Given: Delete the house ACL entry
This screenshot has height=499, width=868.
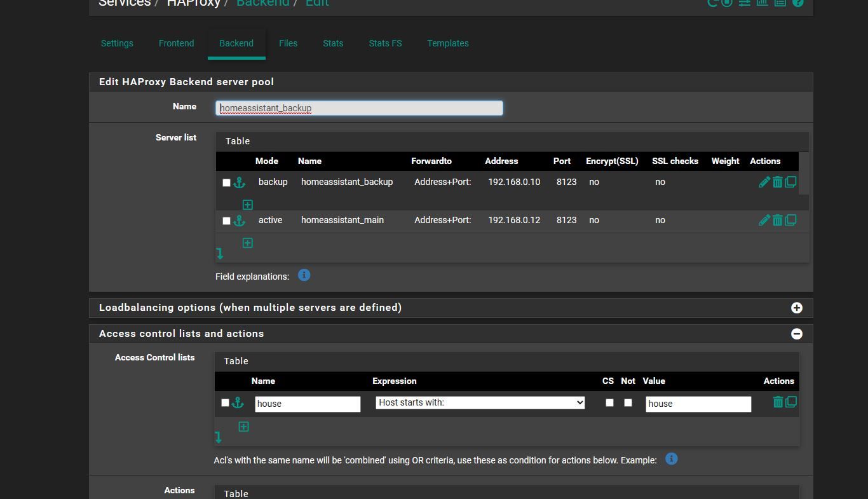Looking at the screenshot, I should coord(778,402).
